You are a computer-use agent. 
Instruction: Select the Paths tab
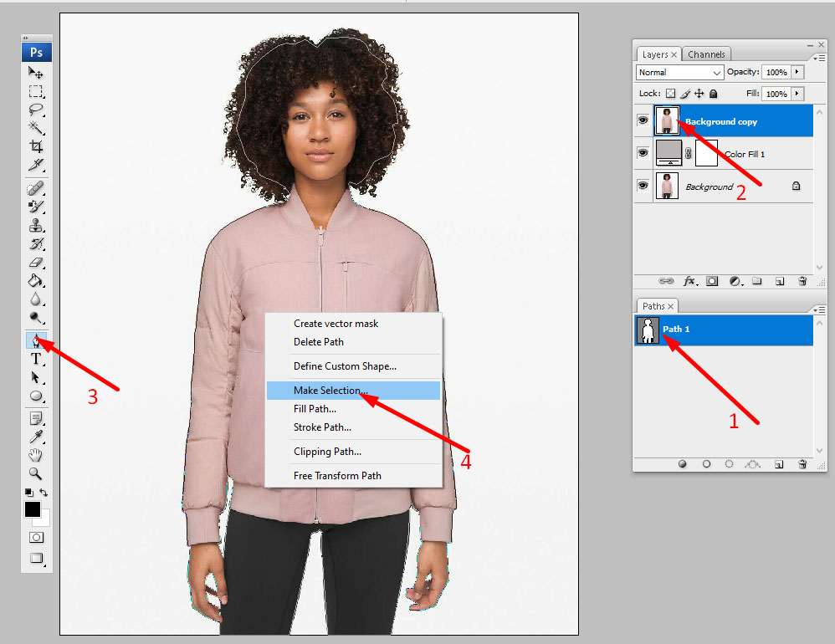[x=657, y=306]
